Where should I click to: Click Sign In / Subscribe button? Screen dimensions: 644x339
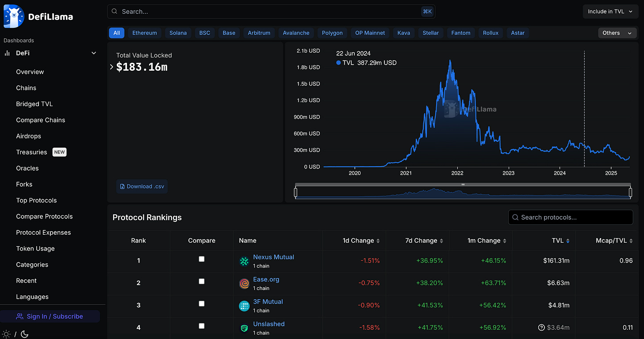coord(50,316)
